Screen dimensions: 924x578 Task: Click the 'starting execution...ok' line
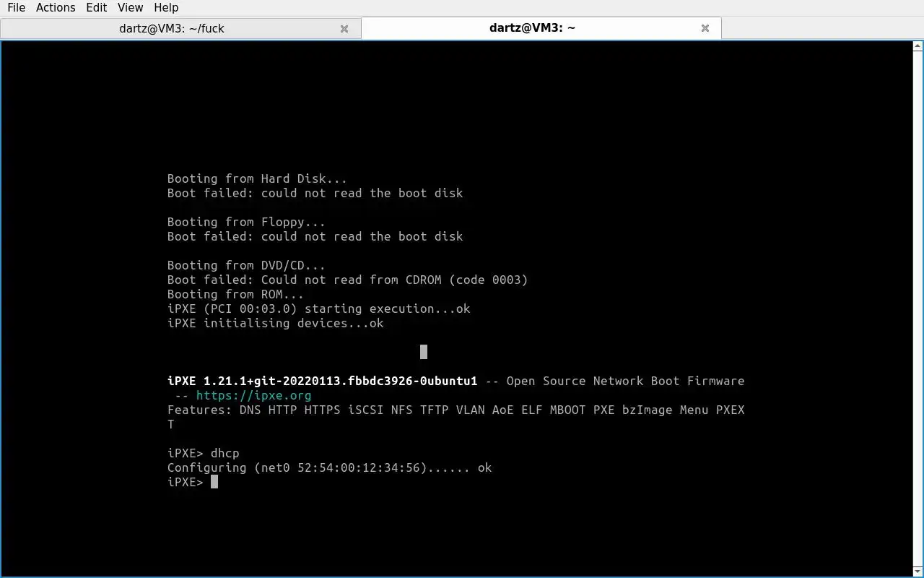coord(318,309)
